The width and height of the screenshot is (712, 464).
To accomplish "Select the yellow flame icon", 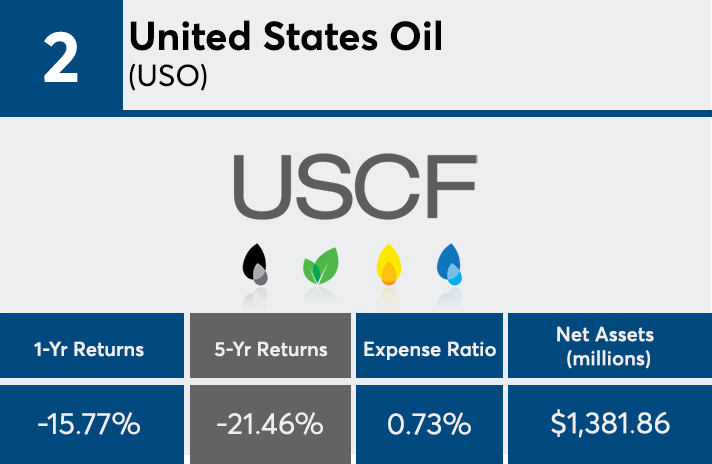I will click(388, 266).
